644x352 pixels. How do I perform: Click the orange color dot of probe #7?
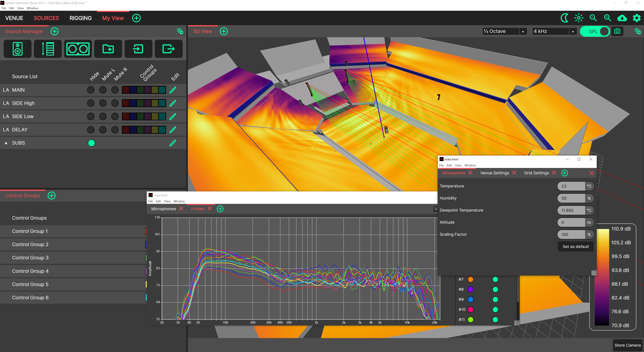click(470, 279)
